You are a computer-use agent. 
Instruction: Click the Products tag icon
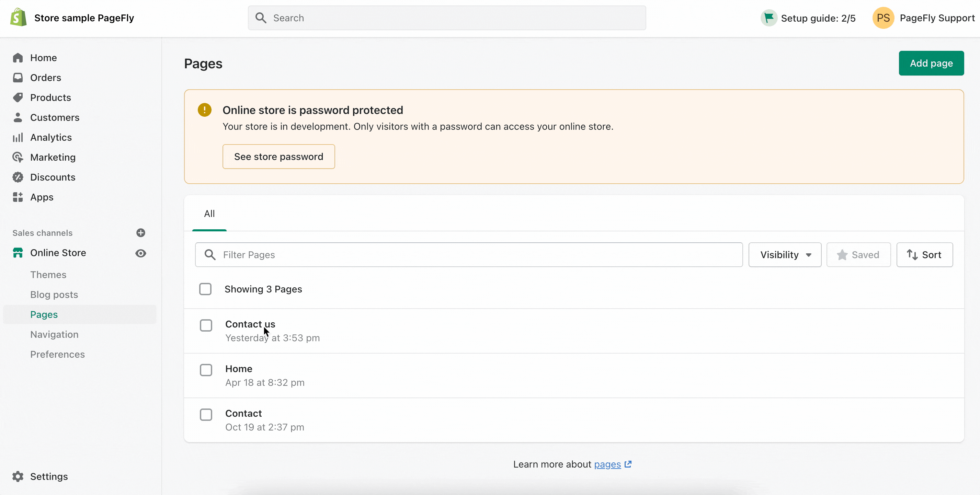point(18,98)
